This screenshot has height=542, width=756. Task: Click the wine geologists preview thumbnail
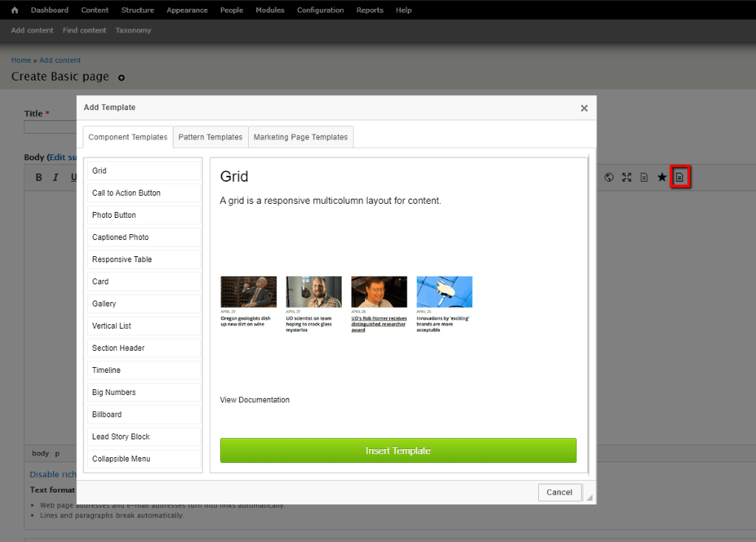(x=248, y=292)
